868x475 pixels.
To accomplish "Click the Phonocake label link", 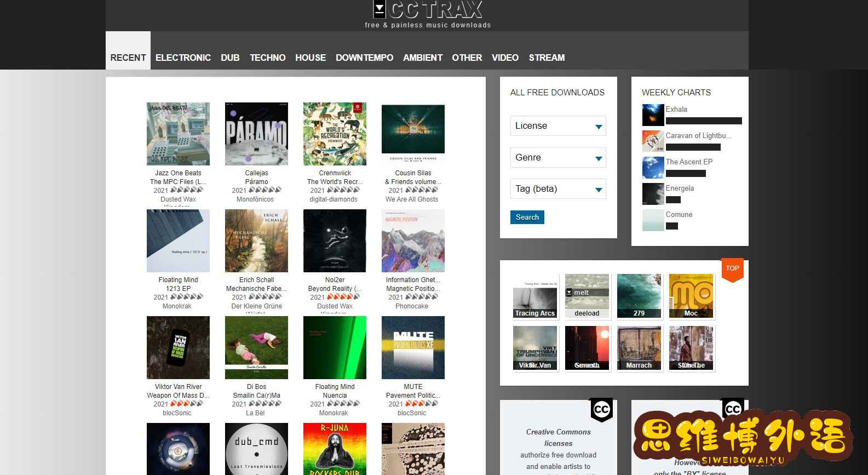I will click(412, 306).
